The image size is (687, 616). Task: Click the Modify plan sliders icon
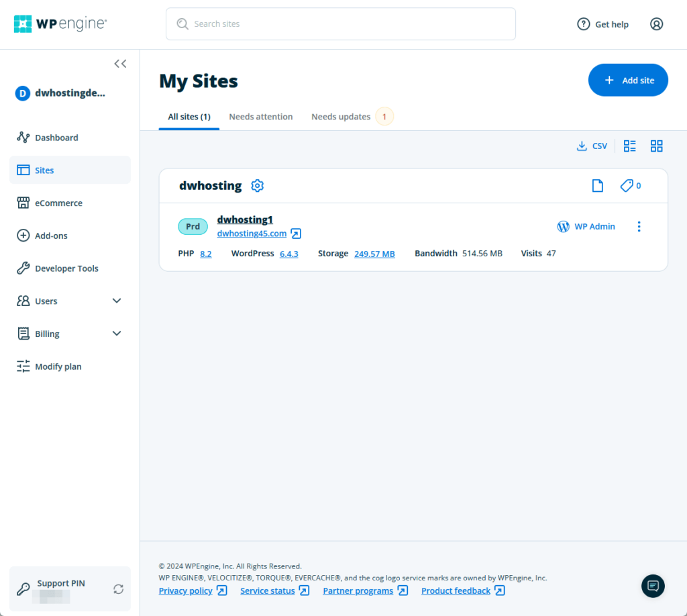pos(23,366)
